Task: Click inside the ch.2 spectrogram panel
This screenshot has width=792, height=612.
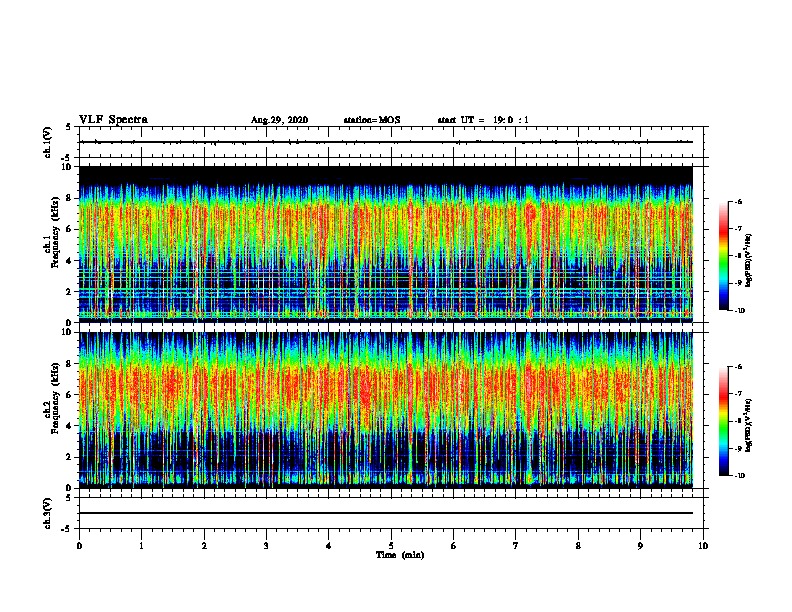Action: coord(386,410)
